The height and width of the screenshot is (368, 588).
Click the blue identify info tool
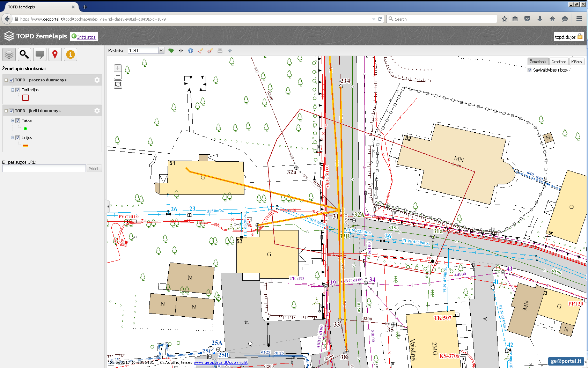pyautogui.click(x=191, y=51)
